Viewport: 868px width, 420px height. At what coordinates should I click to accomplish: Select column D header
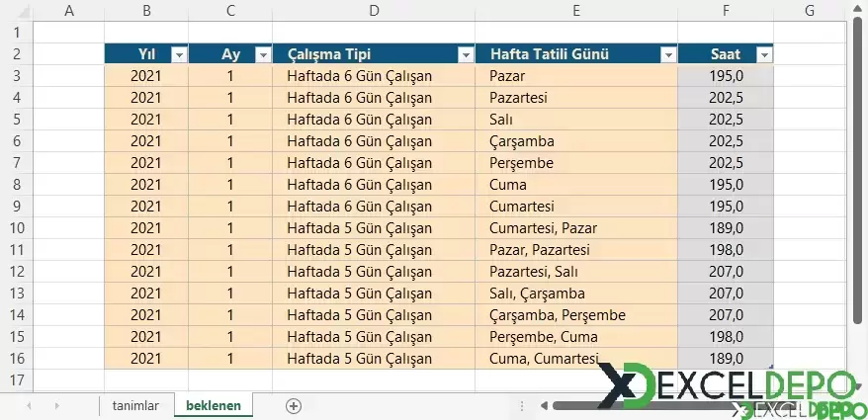374,10
